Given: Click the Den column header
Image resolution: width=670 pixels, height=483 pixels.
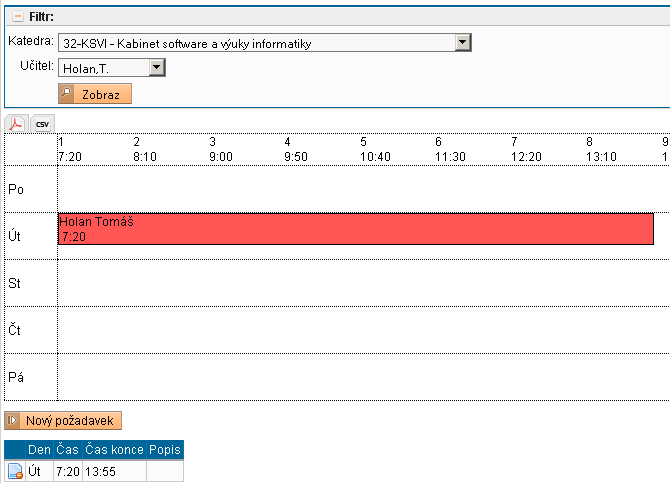Looking at the screenshot, I should point(39,450).
